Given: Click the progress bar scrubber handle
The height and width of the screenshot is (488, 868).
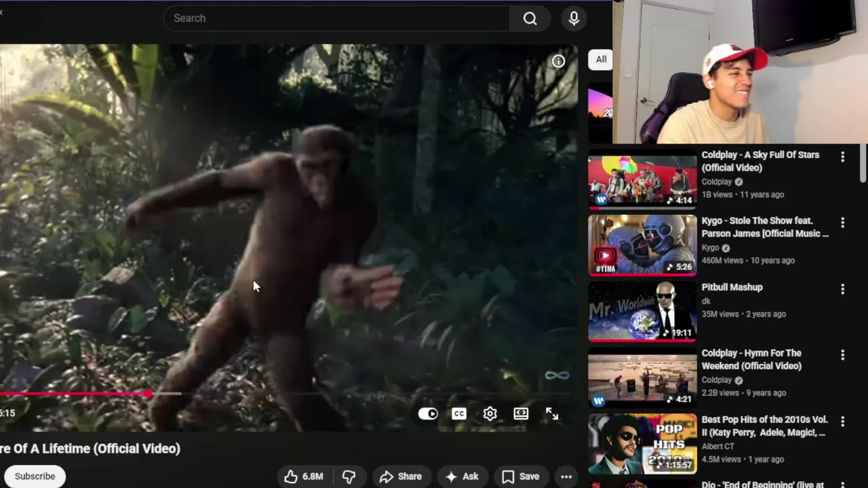Looking at the screenshot, I should pyautogui.click(x=149, y=394).
